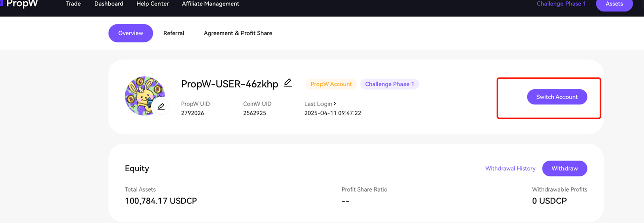Screen dimensions: 644x223
Task: Click Challenge Phase 1 in header
Action: [561, 4]
